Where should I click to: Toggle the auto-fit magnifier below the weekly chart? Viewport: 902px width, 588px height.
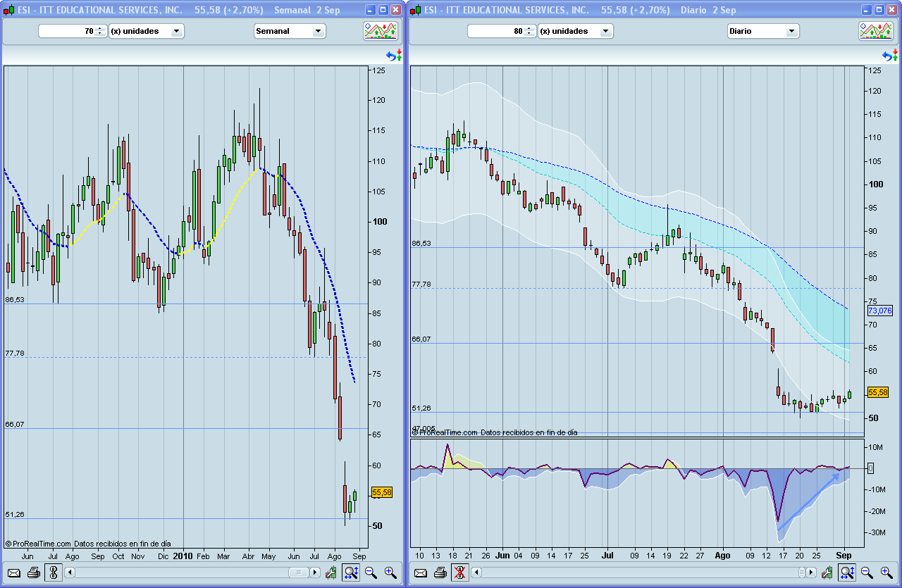[350, 573]
